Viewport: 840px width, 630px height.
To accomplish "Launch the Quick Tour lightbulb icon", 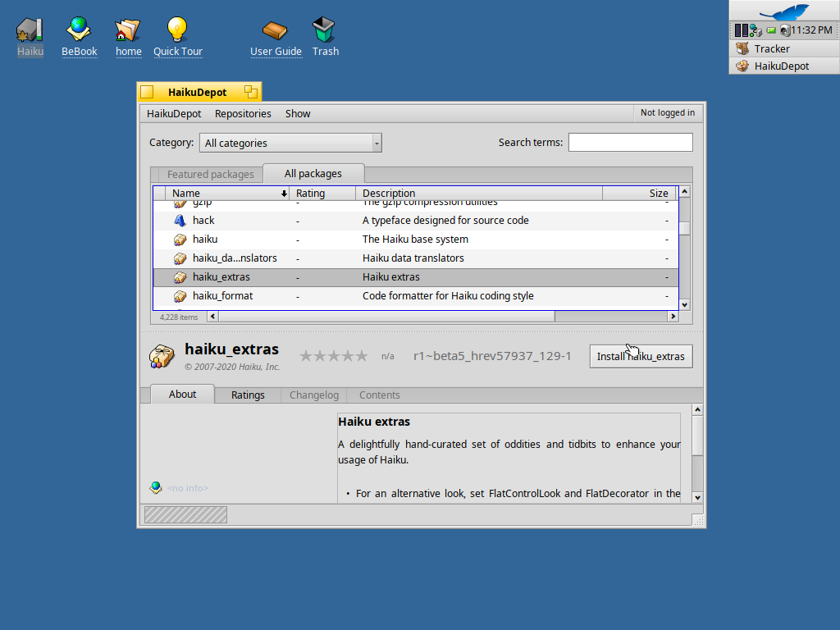I will pos(177,30).
